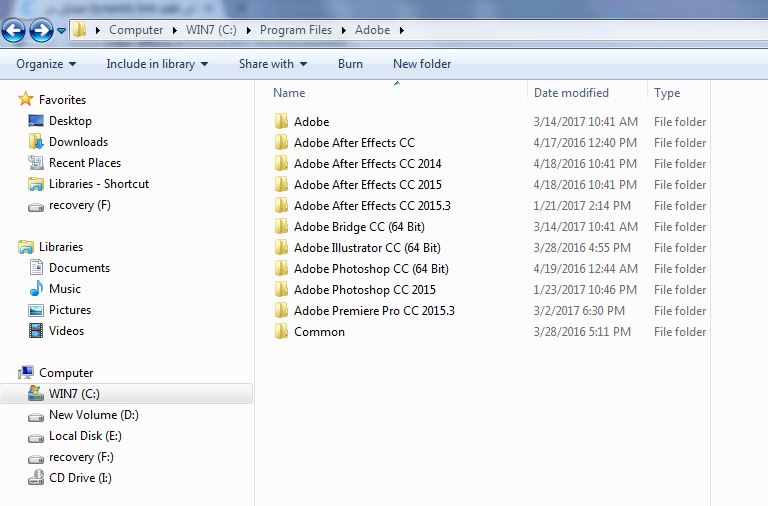This screenshot has height=506, width=768.
Task: Click the Music library note icon
Action: coord(36,289)
